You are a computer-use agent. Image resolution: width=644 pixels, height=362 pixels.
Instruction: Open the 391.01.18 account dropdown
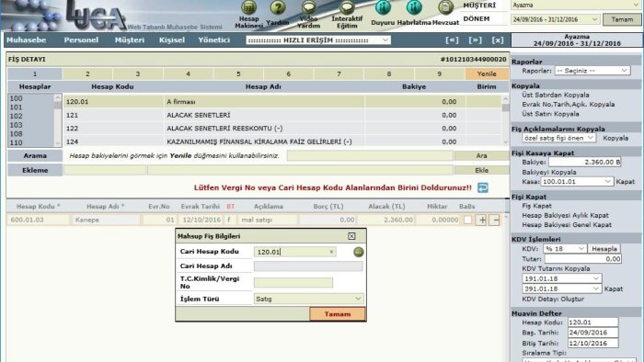pos(561,289)
